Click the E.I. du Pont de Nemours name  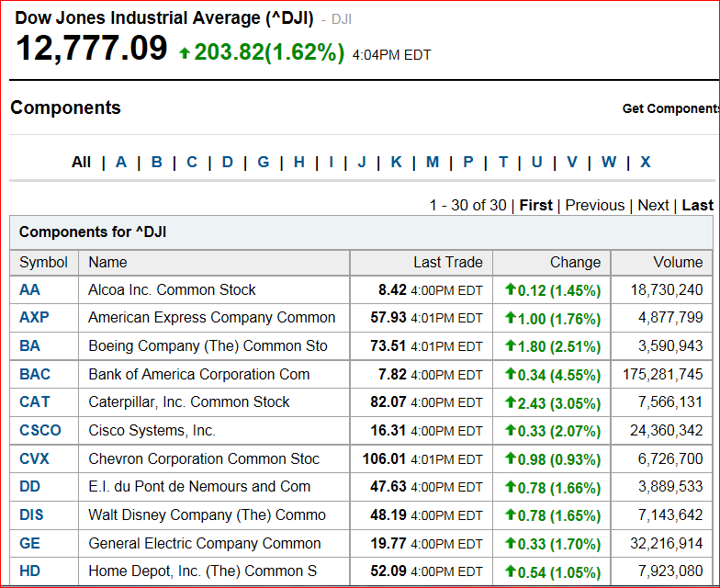click(199, 487)
